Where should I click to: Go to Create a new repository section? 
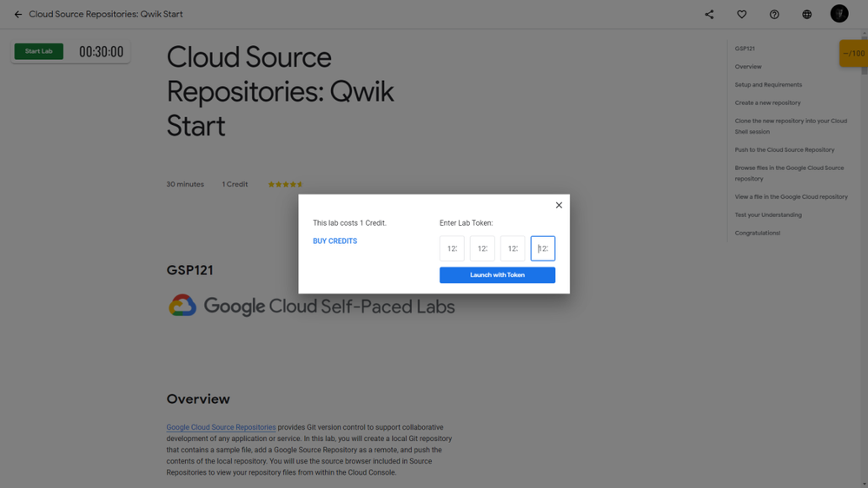tap(767, 103)
